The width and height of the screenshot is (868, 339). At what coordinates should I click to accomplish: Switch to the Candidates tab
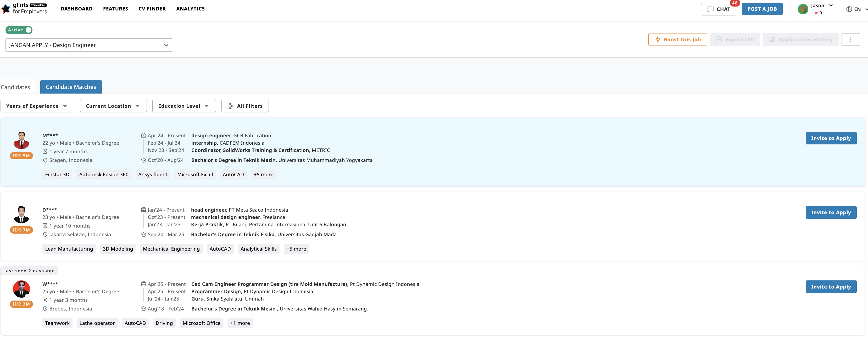16,87
